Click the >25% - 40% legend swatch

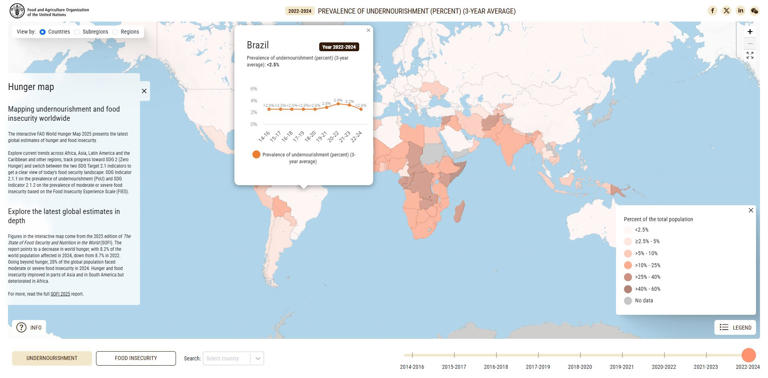pyautogui.click(x=628, y=277)
